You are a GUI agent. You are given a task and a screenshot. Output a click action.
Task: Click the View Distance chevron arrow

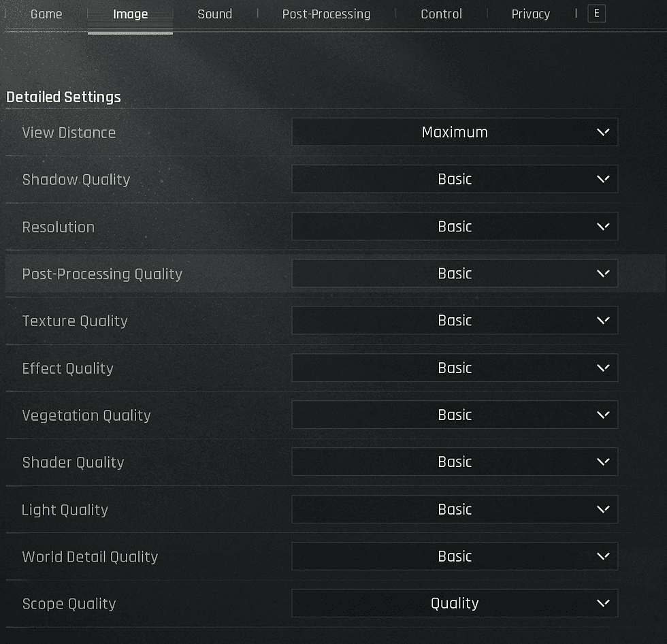[602, 132]
